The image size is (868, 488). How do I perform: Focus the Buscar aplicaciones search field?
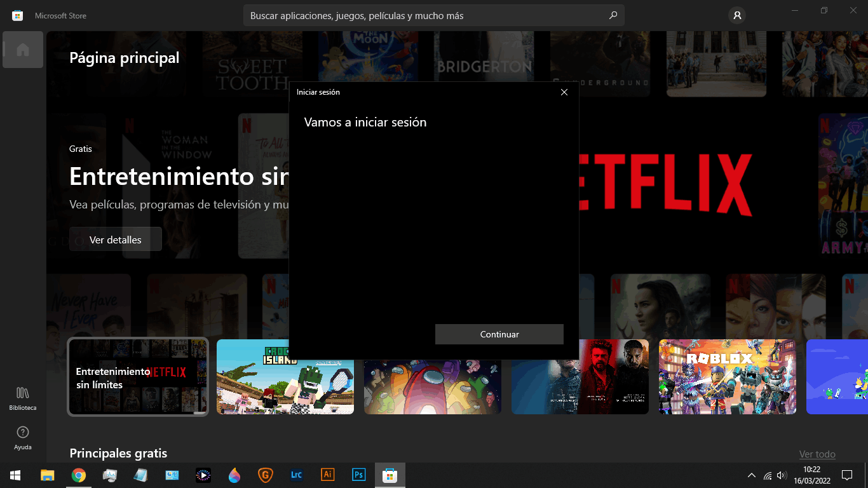tap(434, 15)
